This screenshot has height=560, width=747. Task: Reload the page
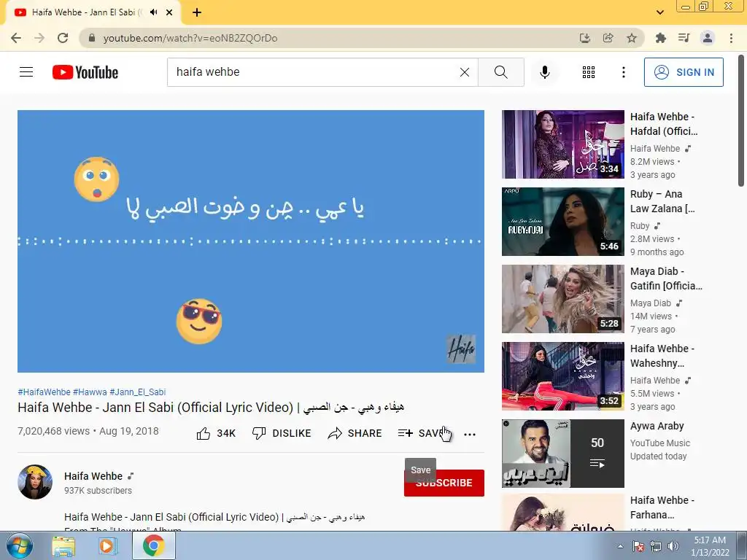click(x=63, y=38)
